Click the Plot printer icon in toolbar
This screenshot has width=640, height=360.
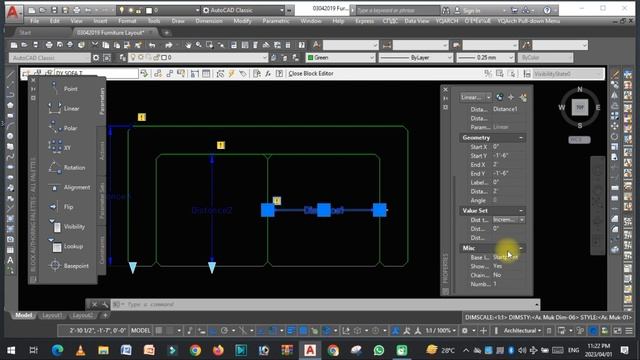pos(49,45)
